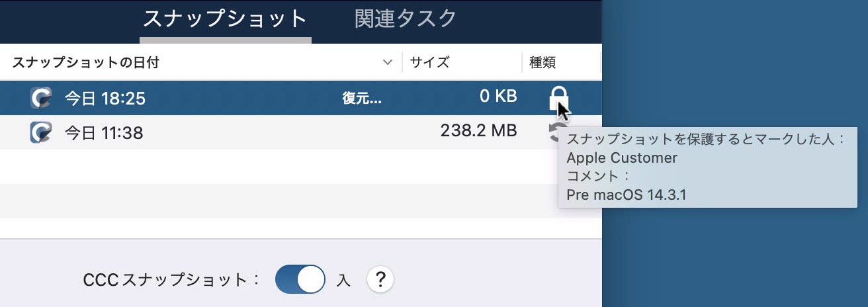Click 復元... on the 18:25 snapshot
The height and width of the screenshot is (307, 868).
[362, 98]
